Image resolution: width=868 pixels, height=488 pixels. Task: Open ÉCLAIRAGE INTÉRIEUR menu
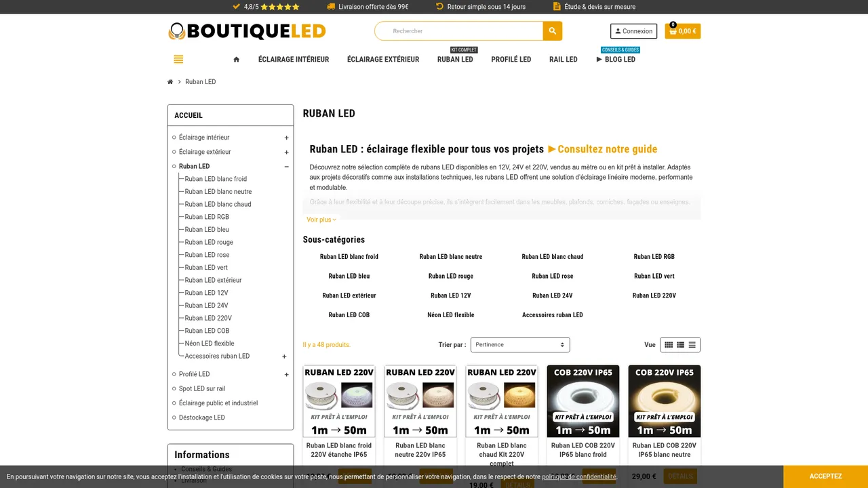[294, 60]
